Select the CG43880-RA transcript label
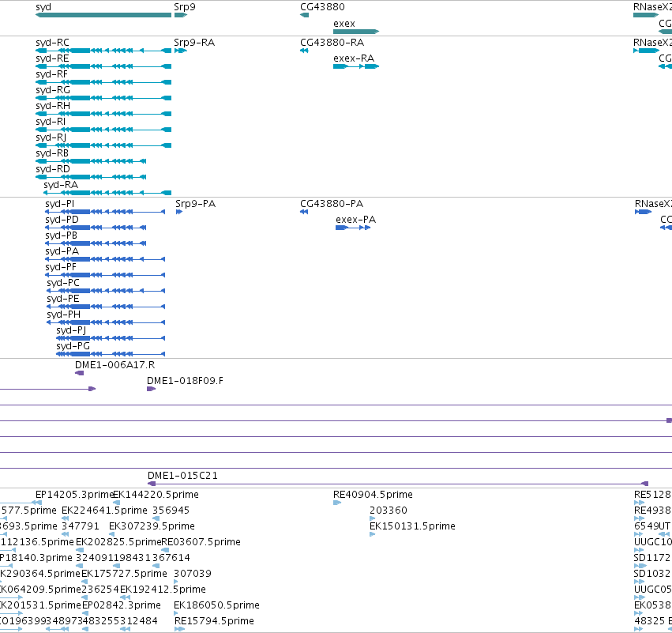This screenshot has height=633, width=672. point(332,43)
